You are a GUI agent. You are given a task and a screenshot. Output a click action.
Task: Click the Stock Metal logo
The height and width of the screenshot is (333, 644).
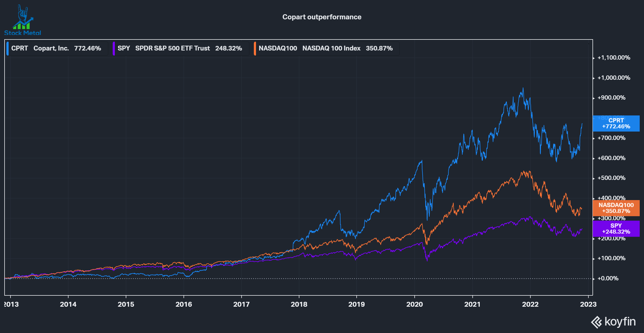pyautogui.click(x=23, y=20)
